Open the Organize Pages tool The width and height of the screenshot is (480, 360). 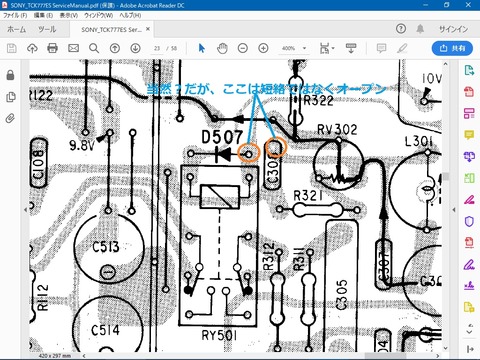[x=469, y=178]
